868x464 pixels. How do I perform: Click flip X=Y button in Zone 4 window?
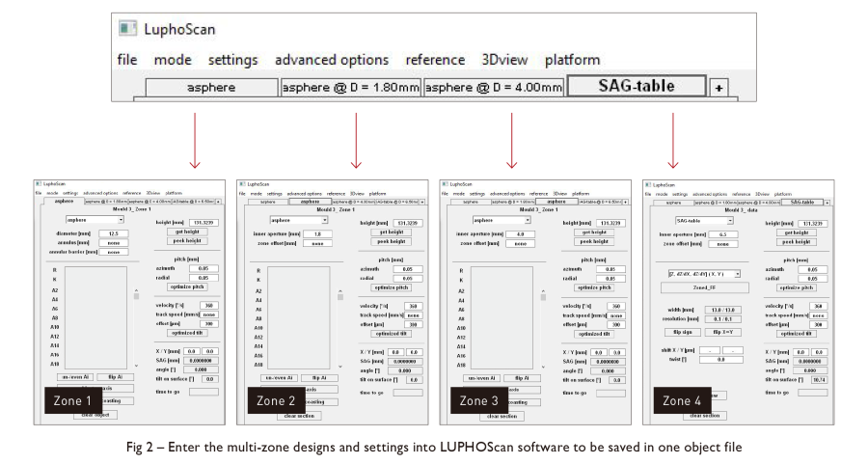click(x=723, y=332)
